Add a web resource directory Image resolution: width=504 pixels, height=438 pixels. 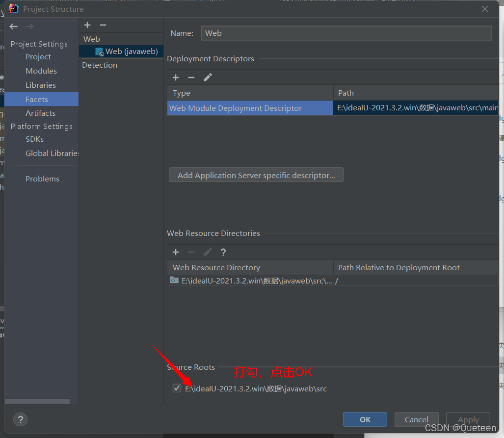(x=176, y=252)
